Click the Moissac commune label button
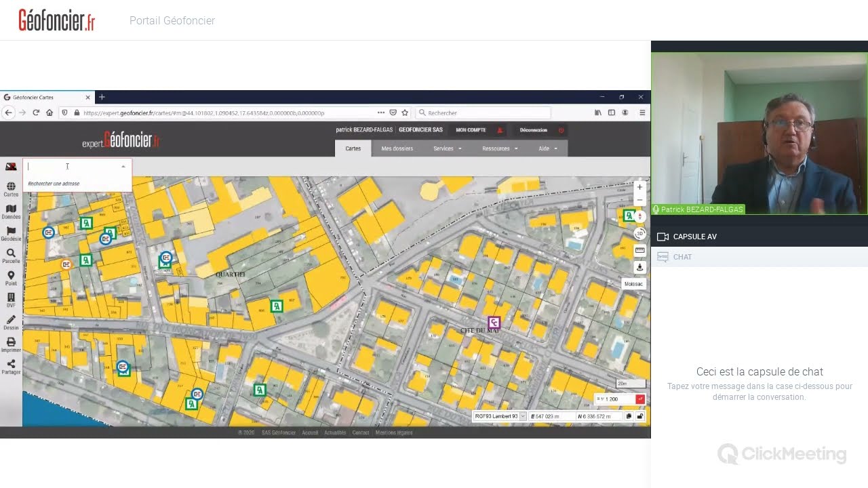This screenshot has width=868, height=488. (633, 284)
